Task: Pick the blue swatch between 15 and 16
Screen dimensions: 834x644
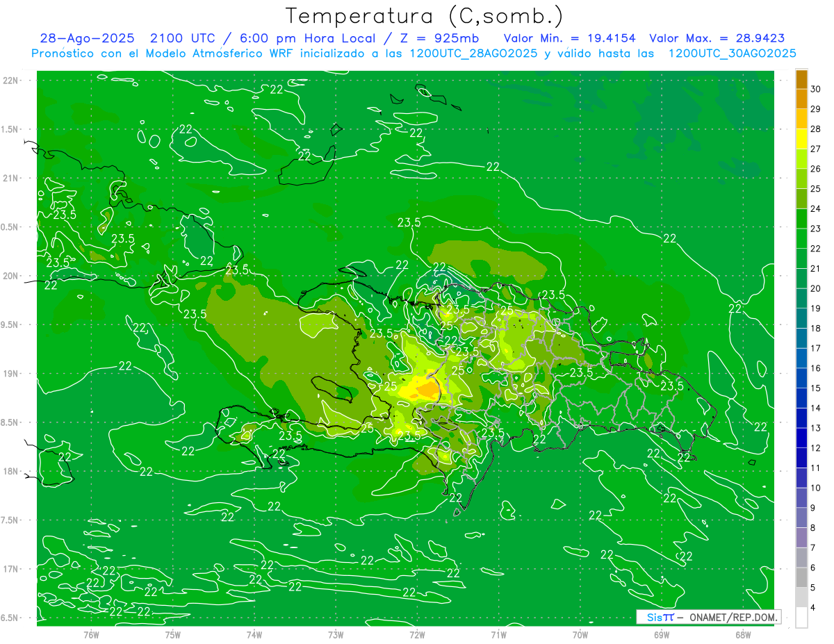Action: coord(801,378)
